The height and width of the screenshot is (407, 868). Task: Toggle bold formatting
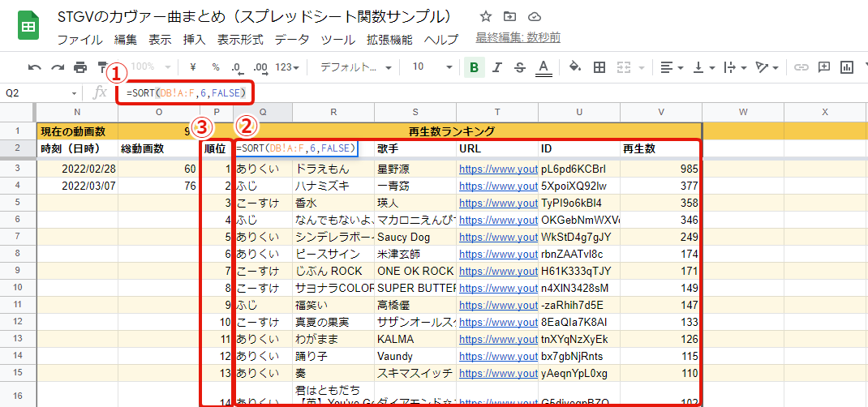(474, 67)
